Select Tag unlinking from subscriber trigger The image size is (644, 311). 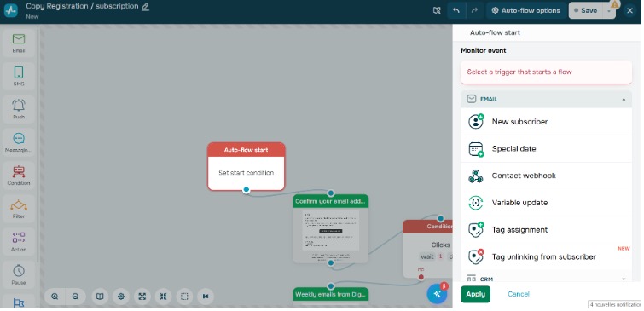[x=546, y=256]
